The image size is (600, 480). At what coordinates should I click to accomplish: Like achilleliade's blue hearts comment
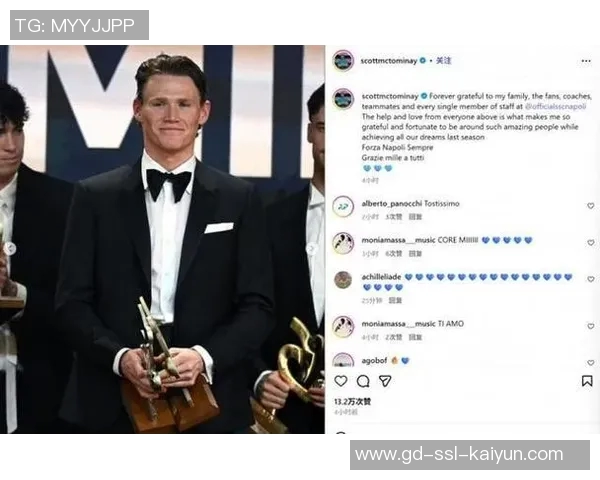[x=590, y=279]
